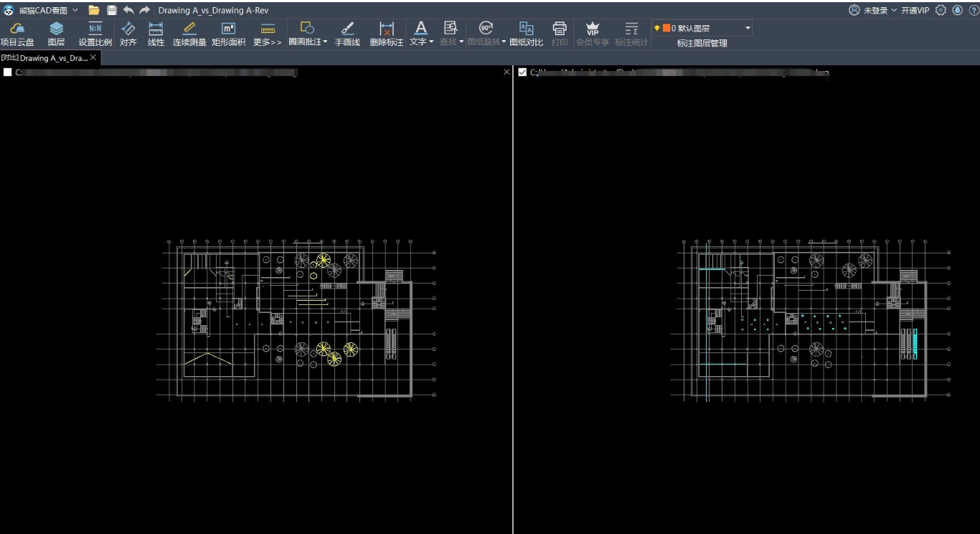Image resolution: width=980 pixels, height=534 pixels.
Task: Uncheck the right drawing file checkbox
Action: pos(522,72)
